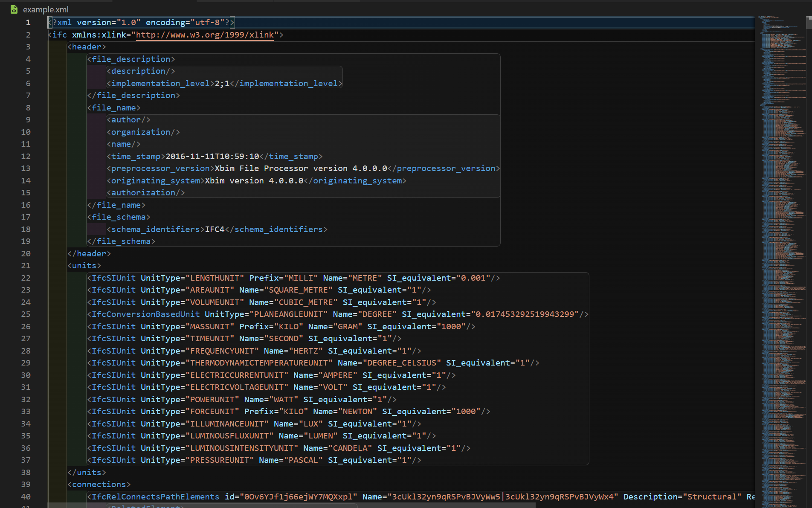Open the xlink namespace URL
The width and height of the screenshot is (812, 508).
click(x=204, y=35)
